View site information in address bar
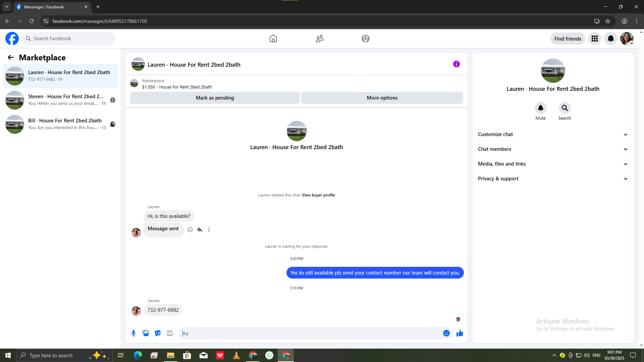 pos(46,21)
